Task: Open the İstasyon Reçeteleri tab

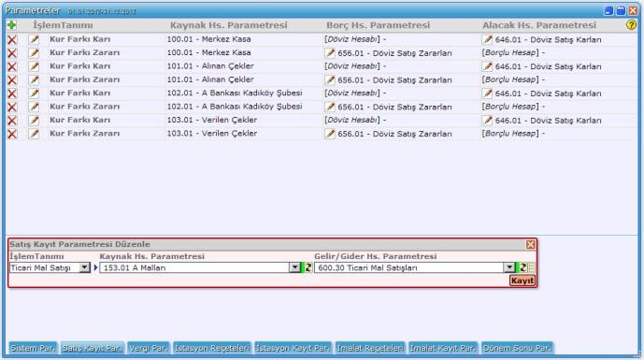Action: click(212, 348)
